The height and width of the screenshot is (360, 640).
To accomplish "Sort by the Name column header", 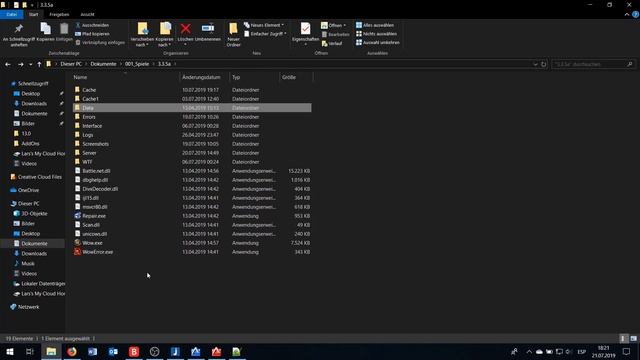I will [x=125, y=77].
